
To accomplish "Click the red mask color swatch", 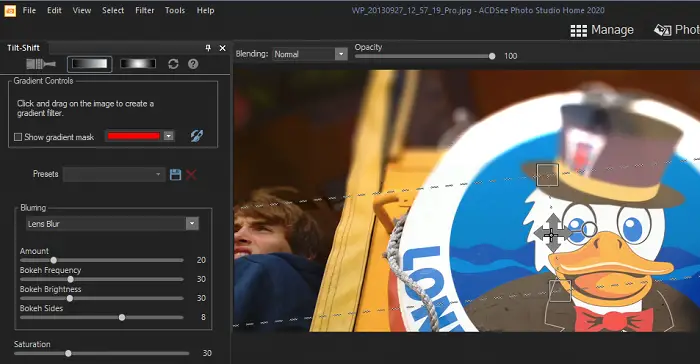I will click(133, 136).
